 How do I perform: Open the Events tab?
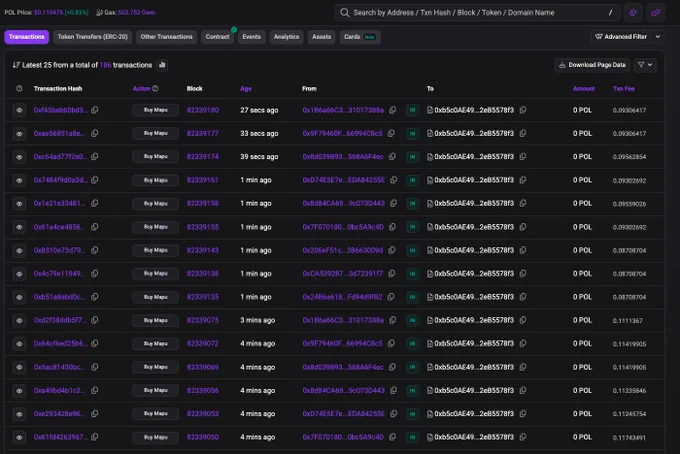(252, 37)
